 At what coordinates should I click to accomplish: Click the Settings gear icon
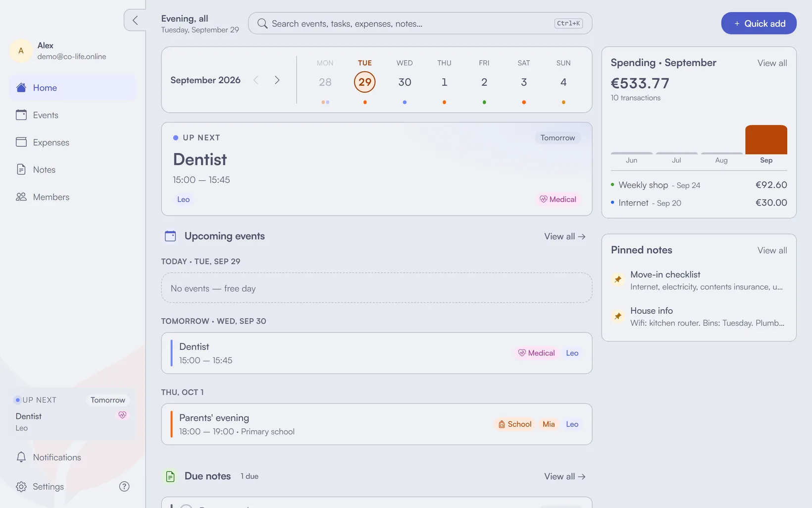[21, 487]
